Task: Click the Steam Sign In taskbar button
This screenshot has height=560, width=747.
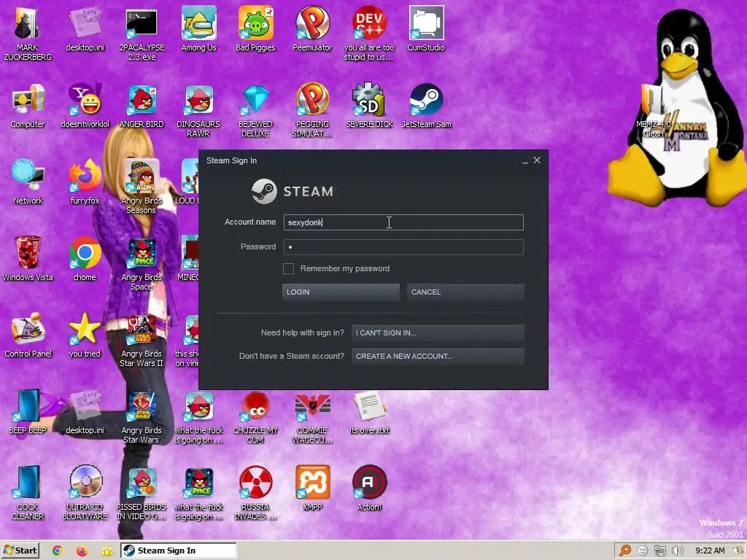Action: (x=178, y=551)
